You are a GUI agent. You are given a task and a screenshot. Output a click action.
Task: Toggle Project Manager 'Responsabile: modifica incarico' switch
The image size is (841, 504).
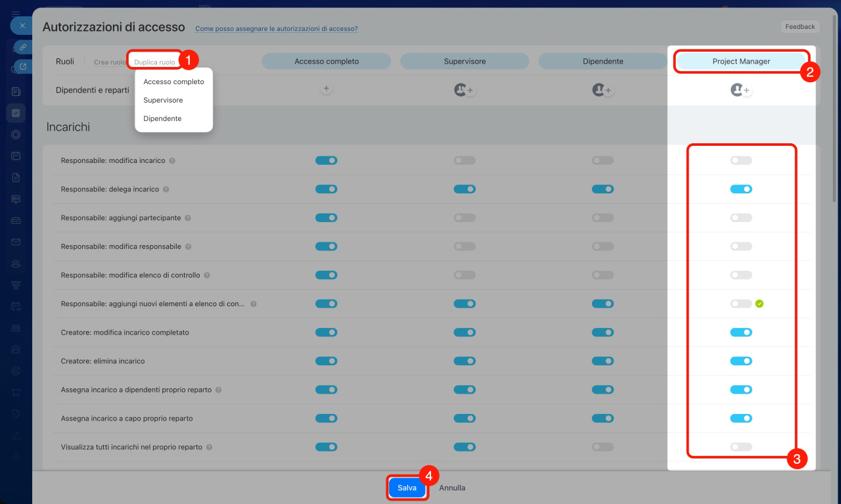[741, 160]
